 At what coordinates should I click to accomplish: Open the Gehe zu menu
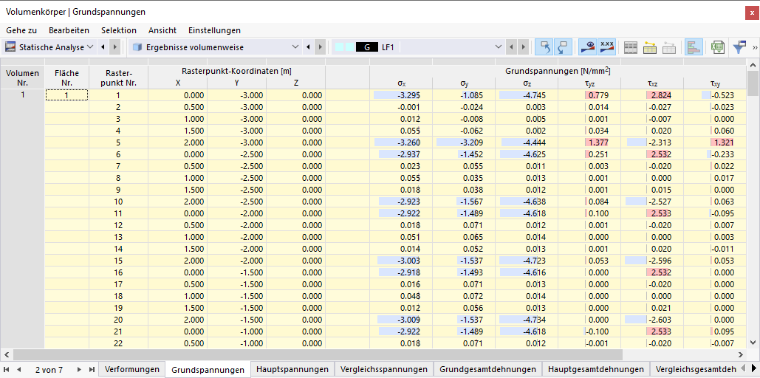(x=22, y=30)
